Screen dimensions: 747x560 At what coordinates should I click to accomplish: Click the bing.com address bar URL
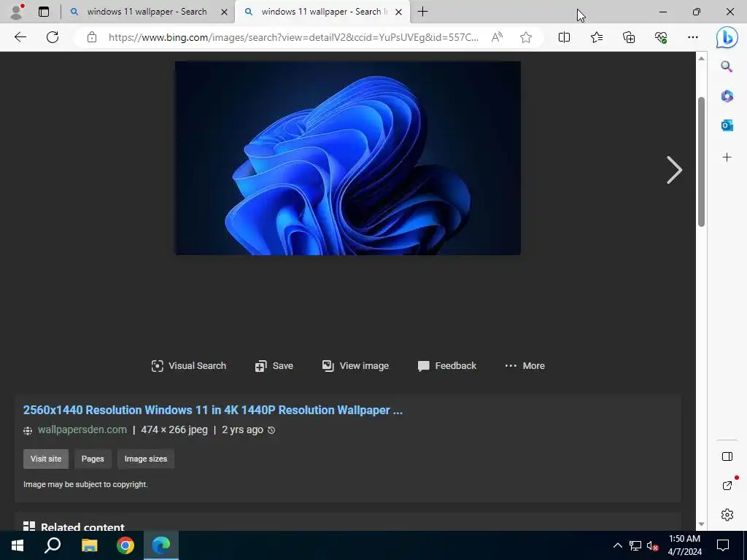[293, 37]
